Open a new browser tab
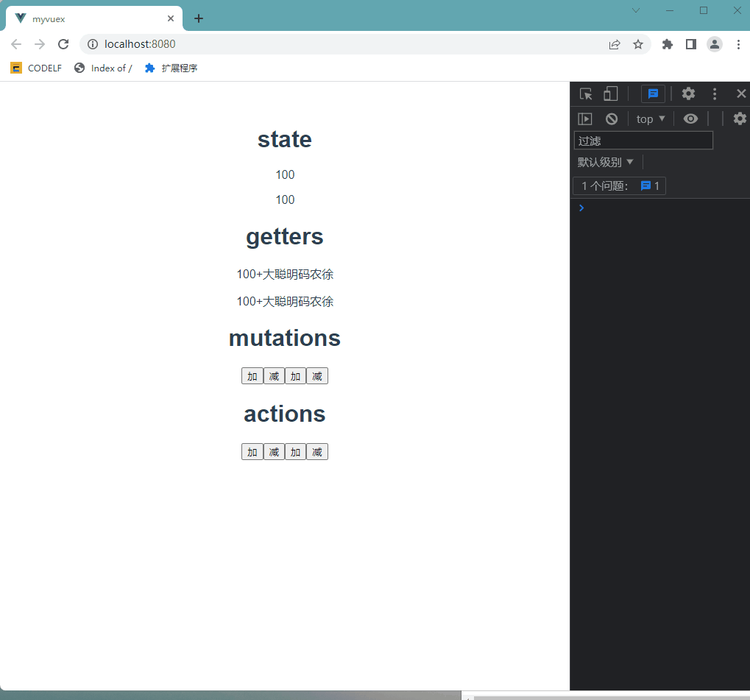 click(199, 18)
